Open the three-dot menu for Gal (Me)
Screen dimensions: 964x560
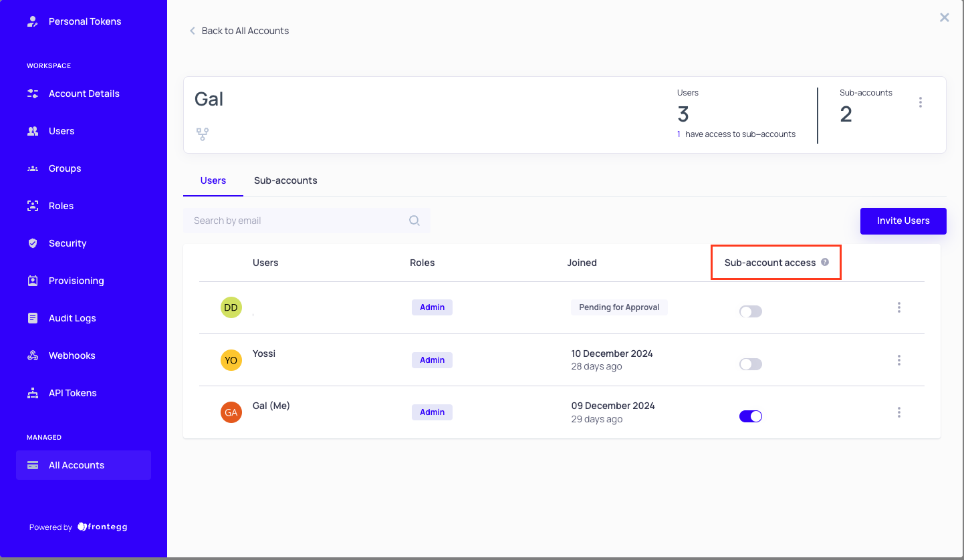click(x=898, y=412)
